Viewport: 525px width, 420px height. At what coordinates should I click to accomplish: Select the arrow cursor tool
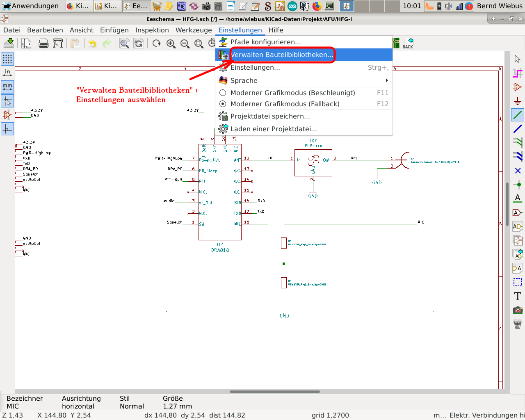tap(518, 59)
